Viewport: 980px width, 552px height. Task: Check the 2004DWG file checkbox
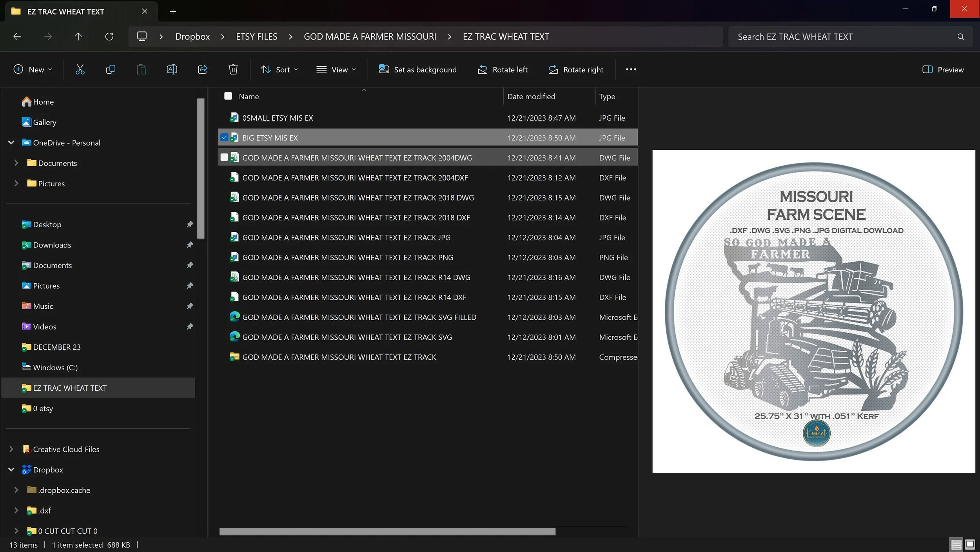[x=224, y=157]
